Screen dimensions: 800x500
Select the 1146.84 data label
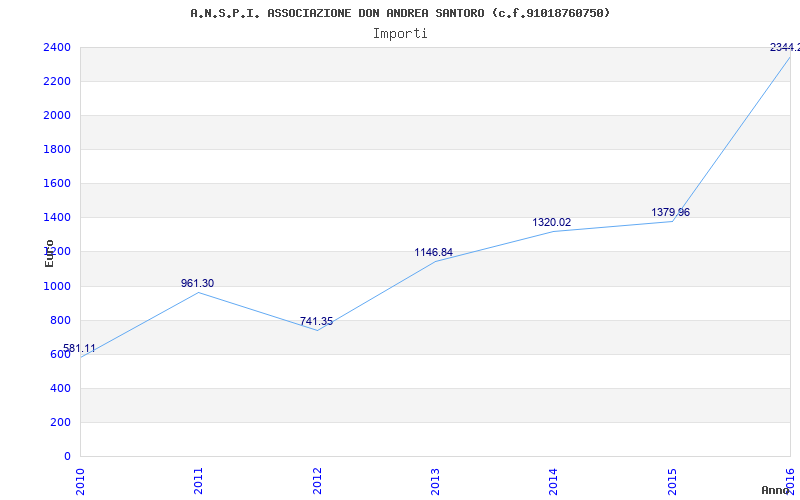click(x=433, y=253)
